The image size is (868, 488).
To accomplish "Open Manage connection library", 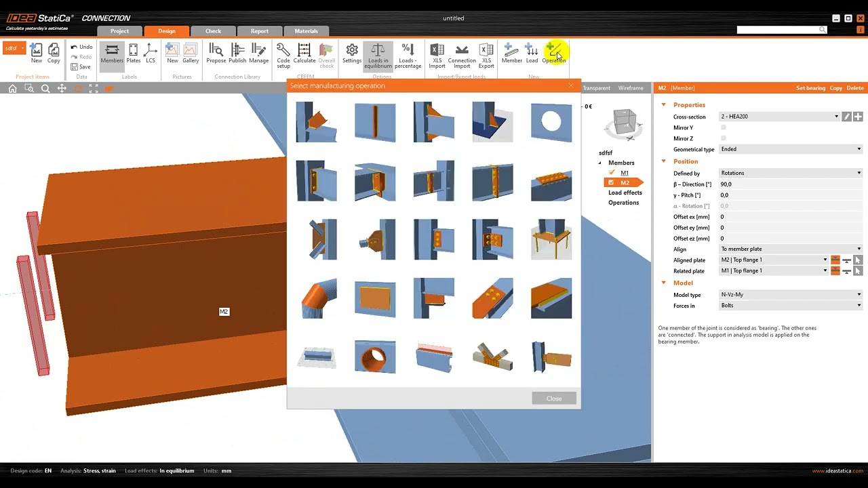I will 259,54.
